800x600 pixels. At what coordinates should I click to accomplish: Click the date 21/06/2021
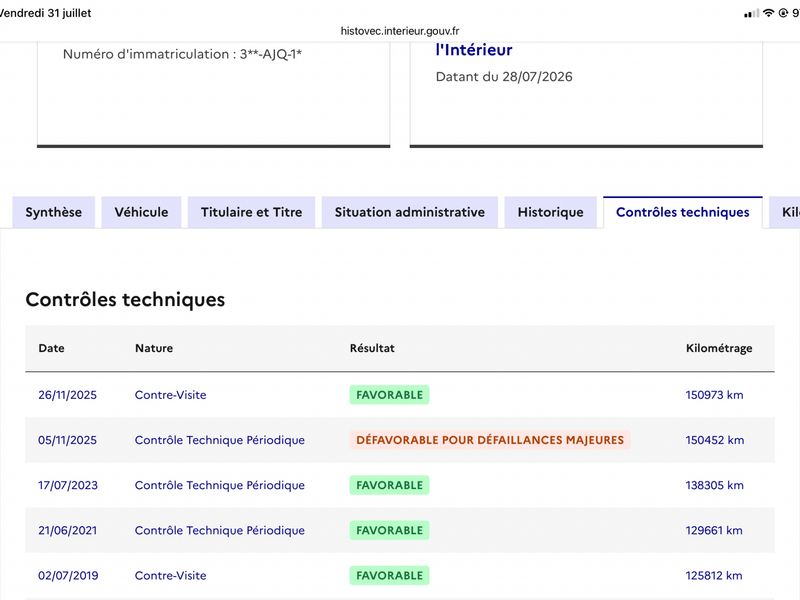[x=67, y=530]
